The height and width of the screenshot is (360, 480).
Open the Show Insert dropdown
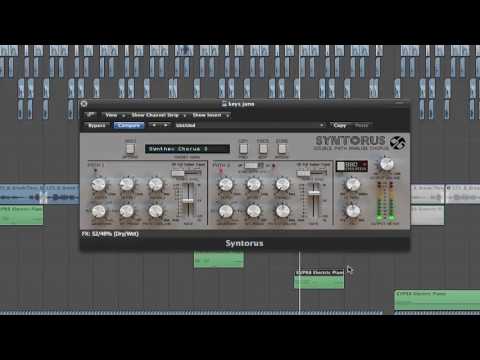(210, 115)
